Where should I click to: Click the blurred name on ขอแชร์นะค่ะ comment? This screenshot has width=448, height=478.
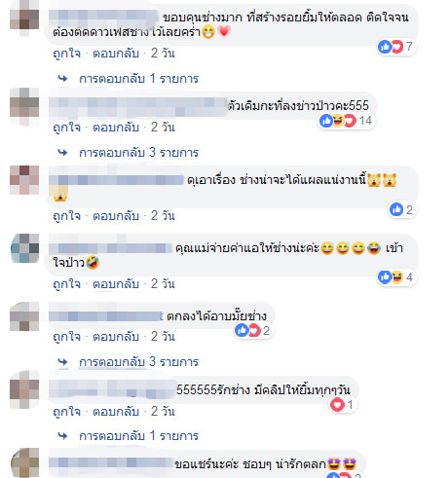point(111,463)
